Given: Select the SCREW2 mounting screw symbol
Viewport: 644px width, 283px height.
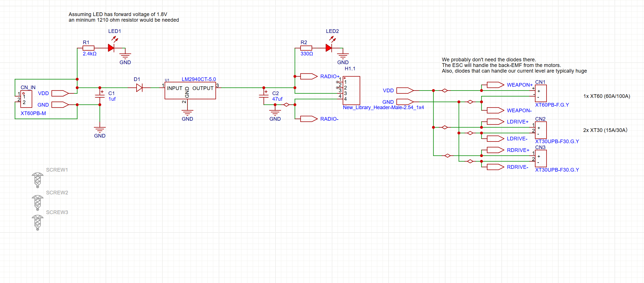Looking at the screenshot, I should point(37,203).
